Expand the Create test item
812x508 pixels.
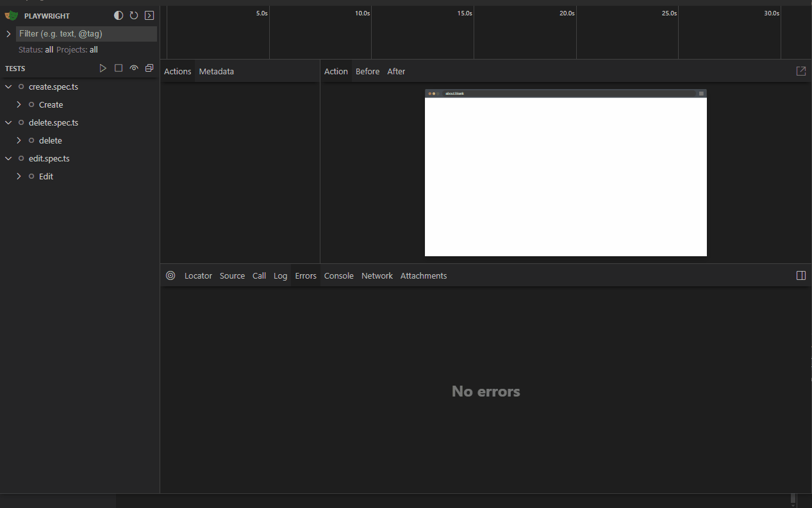click(x=19, y=104)
